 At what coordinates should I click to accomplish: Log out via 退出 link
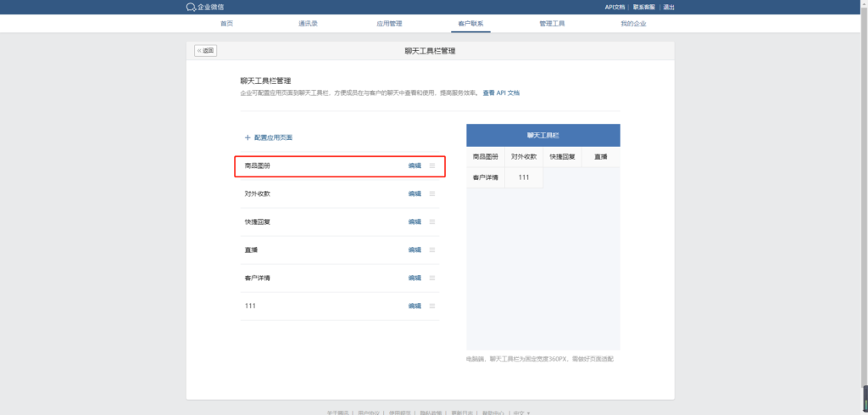coord(669,7)
